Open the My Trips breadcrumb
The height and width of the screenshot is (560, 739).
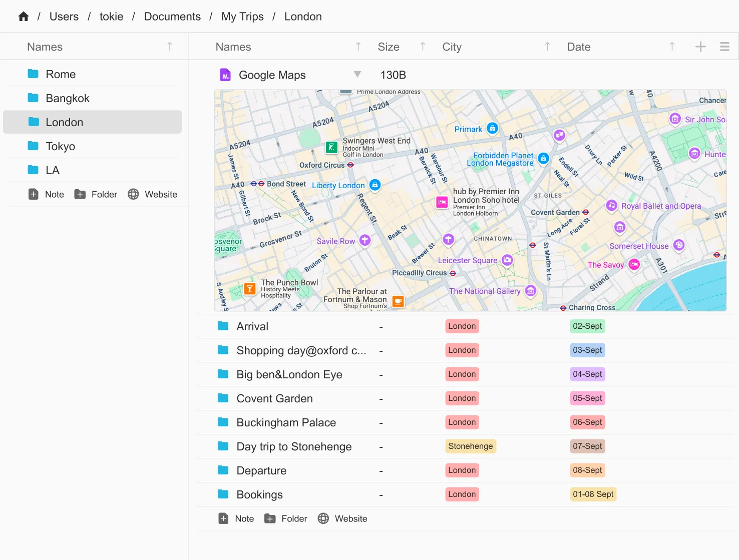[x=242, y=17]
